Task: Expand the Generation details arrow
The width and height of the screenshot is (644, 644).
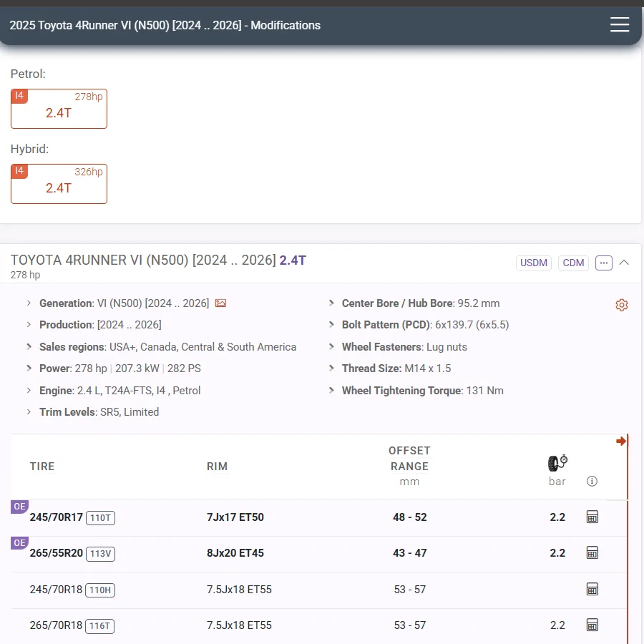Action: tap(29, 303)
